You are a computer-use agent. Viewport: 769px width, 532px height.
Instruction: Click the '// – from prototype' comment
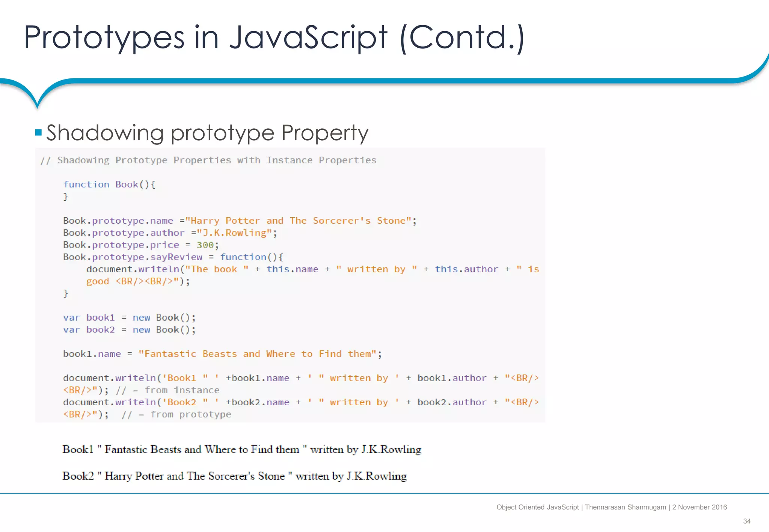[176, 414]
